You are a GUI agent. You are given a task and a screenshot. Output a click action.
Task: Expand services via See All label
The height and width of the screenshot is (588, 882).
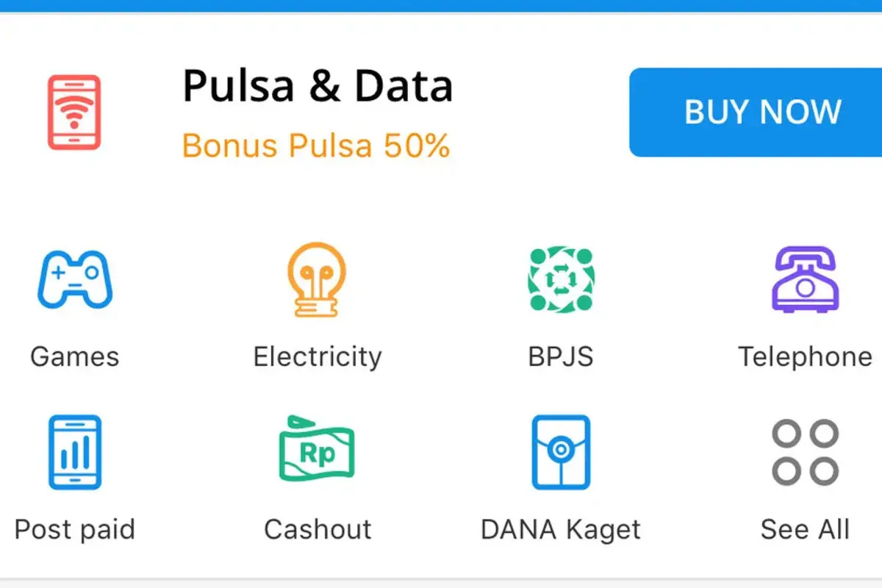pos(806,529)
